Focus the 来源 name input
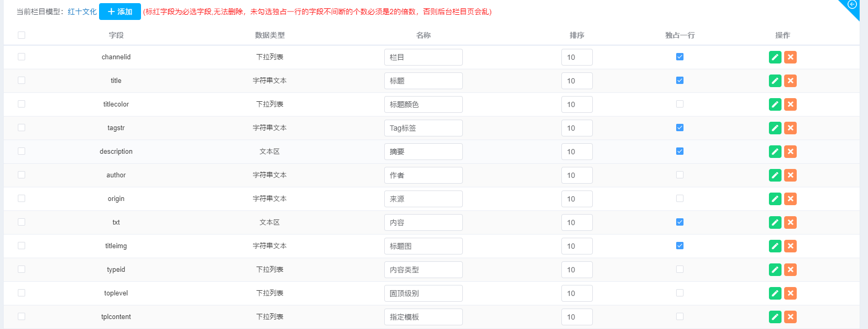Image resolution: width=868 pixels, height=329 pixels. [x=424, y=199]
